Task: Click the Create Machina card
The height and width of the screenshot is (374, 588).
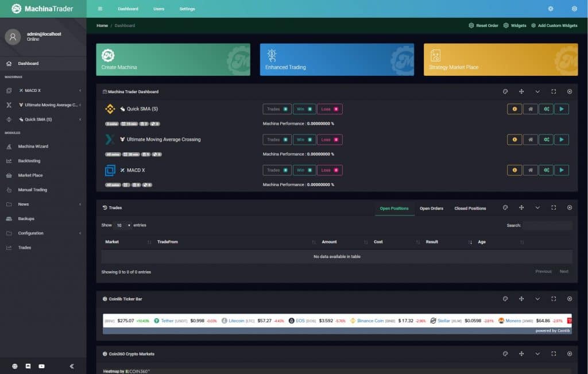Action: point(173,60)
